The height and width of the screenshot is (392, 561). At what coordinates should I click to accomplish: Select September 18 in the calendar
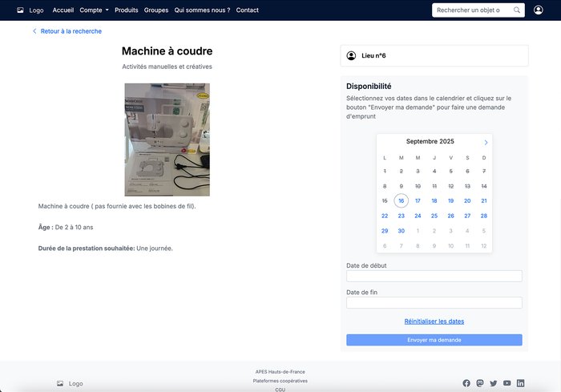(434, 201)
